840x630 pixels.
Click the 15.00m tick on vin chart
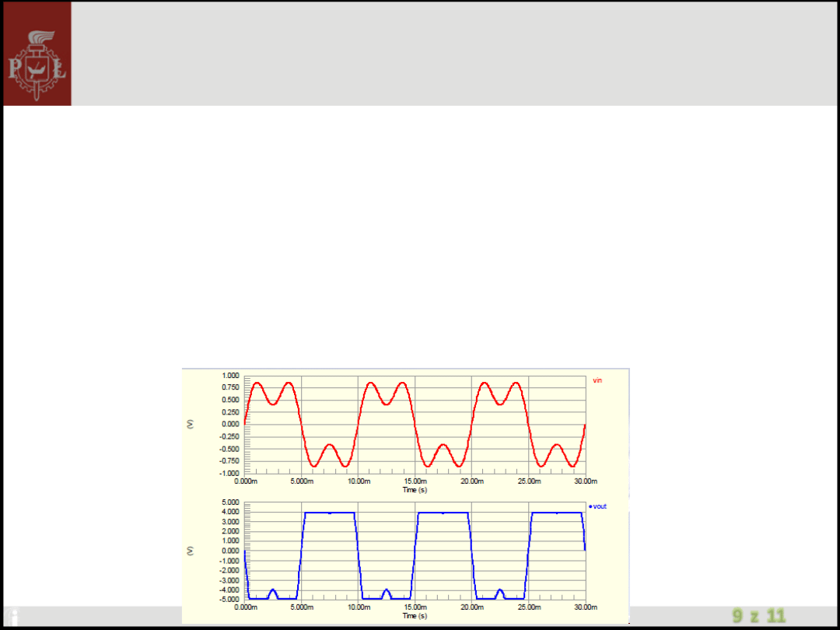point(415,481)
